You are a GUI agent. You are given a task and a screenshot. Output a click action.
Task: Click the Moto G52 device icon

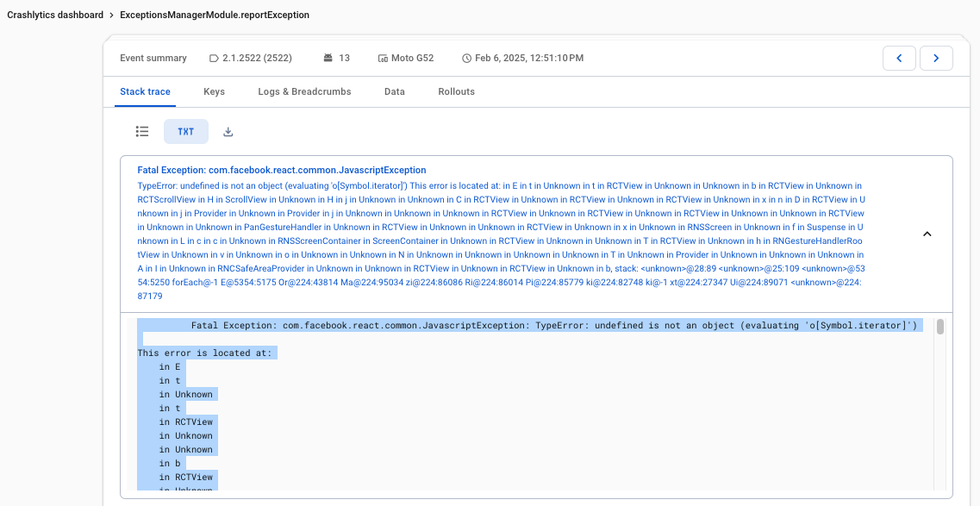(x=383, y=59)
